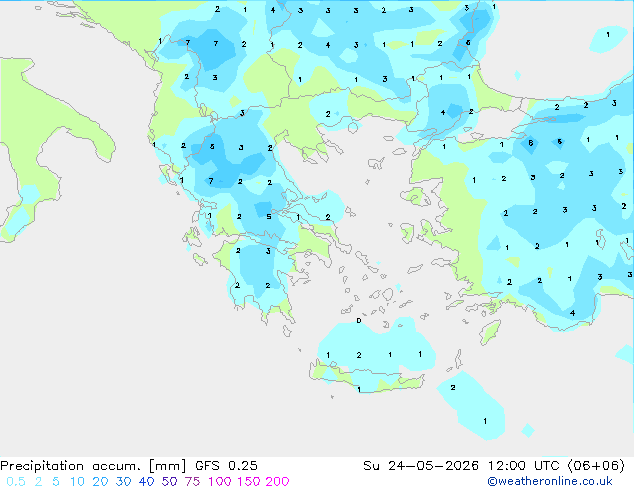Choose the 40 mm legend value
The width and height of the screenshot is (634, 490).
pyautogui.click(x=146, y=482)
